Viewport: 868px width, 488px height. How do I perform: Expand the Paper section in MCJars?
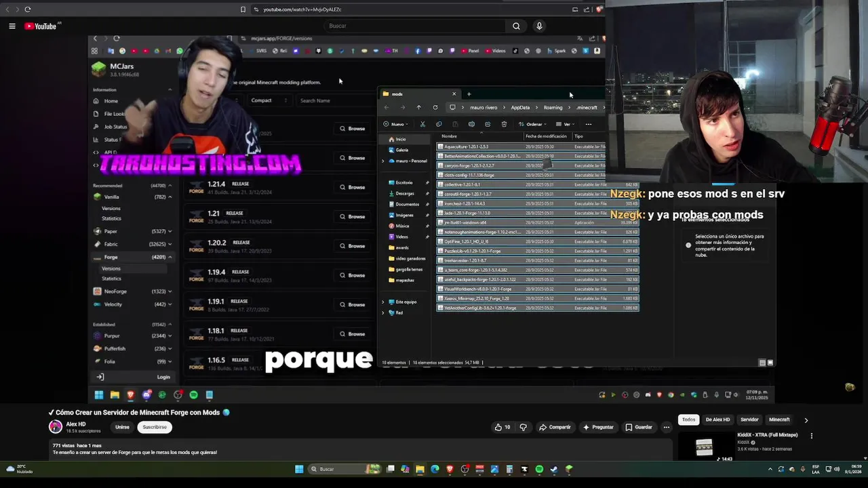(x=170, y=231)
